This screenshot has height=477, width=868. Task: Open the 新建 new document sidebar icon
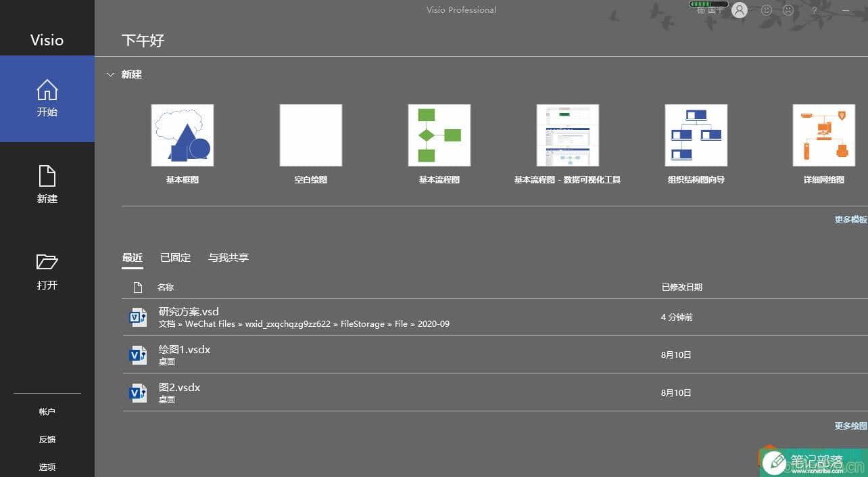coord(47,176)
